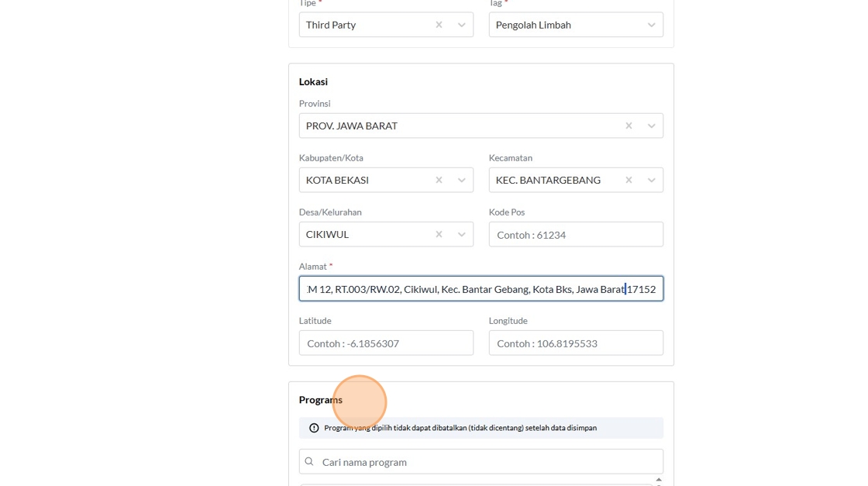Open the Kecamatan dropdown chevron

point(652,180)
